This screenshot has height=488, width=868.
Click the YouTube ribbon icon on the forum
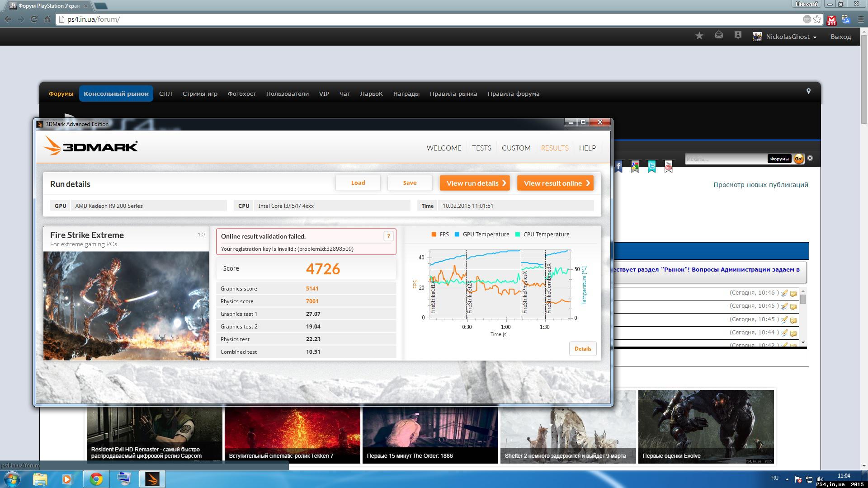(x=668, y=167)
